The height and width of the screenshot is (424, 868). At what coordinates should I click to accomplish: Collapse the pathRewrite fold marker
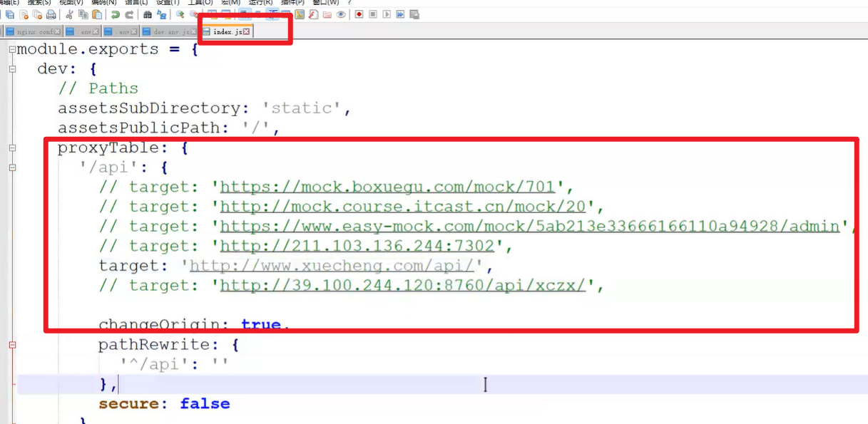tap(12, 345)
